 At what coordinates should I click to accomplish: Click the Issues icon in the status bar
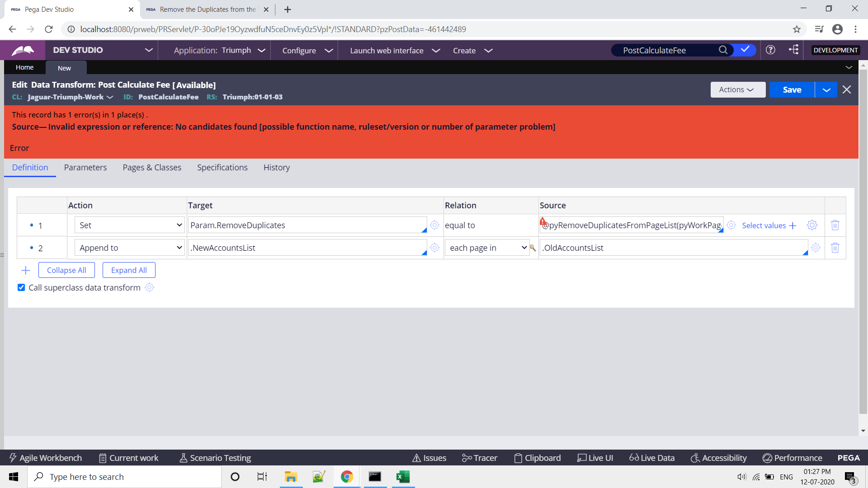[430, 458]
